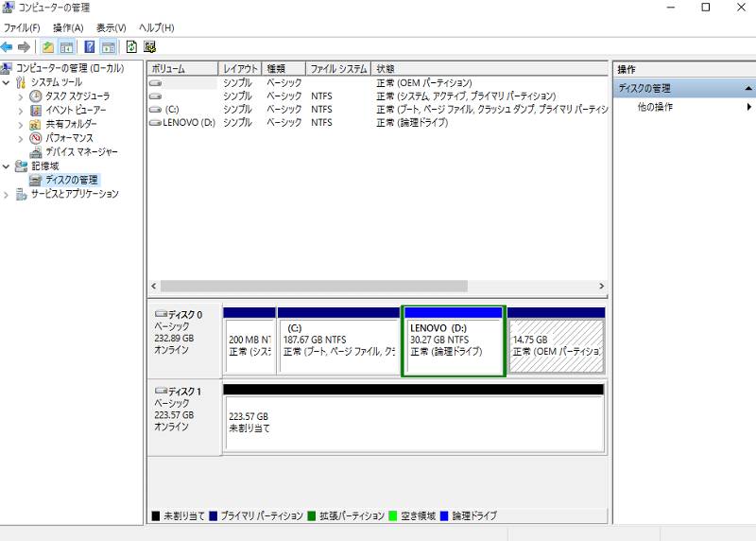
Task: Select the イベント ビューアー tree item
Action: pyautogui.click(x=76, y=110)
